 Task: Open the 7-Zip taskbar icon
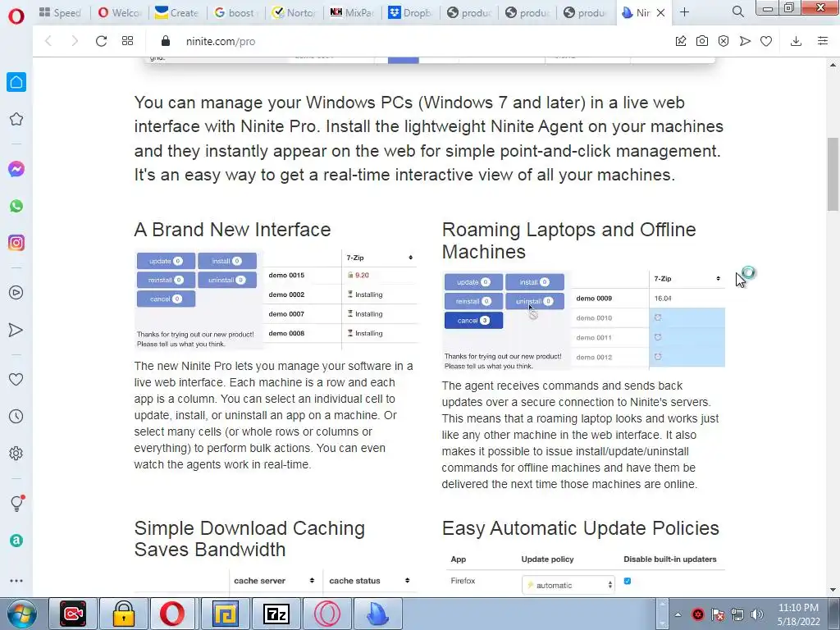point(276,614)
